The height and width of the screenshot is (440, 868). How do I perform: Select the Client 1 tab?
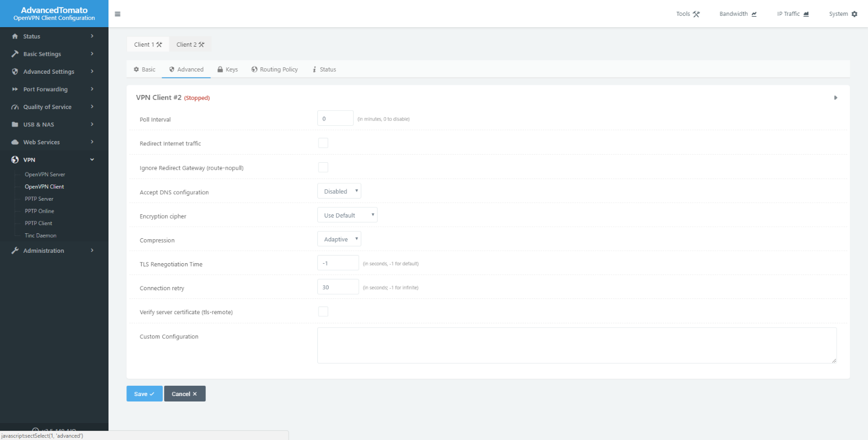[x=148, y=44]
